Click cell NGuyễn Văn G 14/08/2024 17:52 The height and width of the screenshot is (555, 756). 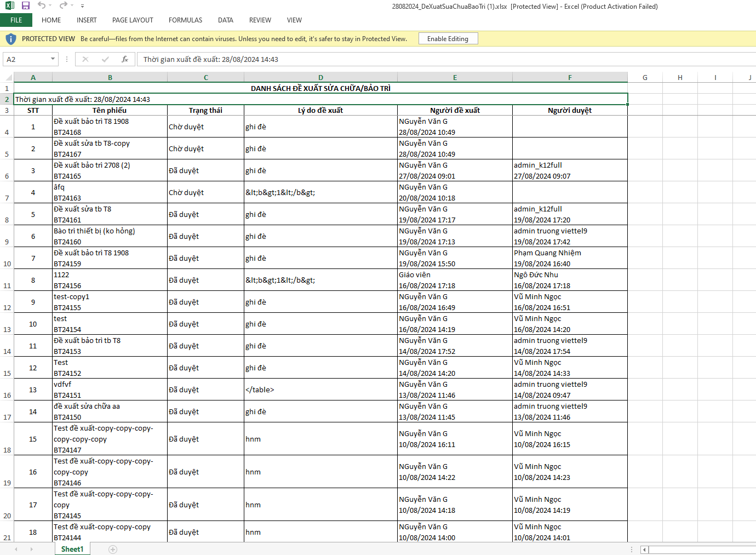click(455, 346)
